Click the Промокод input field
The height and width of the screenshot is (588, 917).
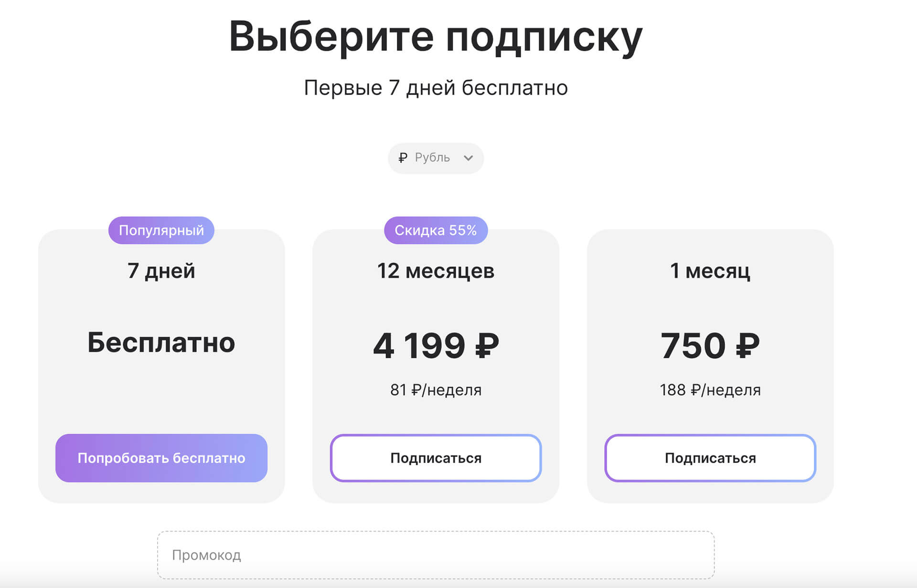(x=435, y=555)
